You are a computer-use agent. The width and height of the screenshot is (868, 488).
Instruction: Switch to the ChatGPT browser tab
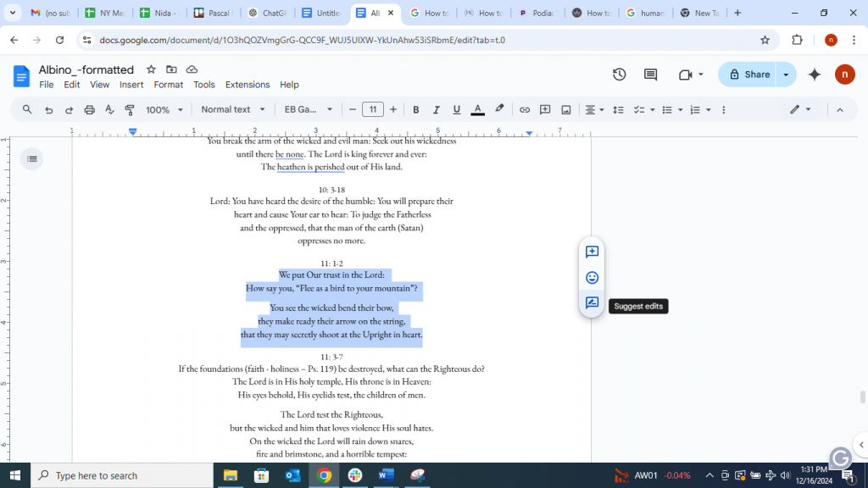point(268,13)
